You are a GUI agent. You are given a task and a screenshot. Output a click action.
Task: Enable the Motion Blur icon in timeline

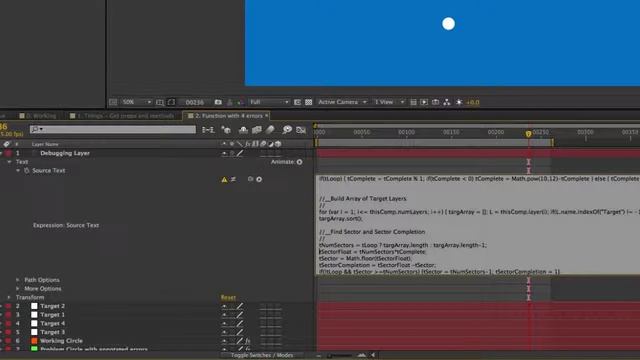(270, 130)
